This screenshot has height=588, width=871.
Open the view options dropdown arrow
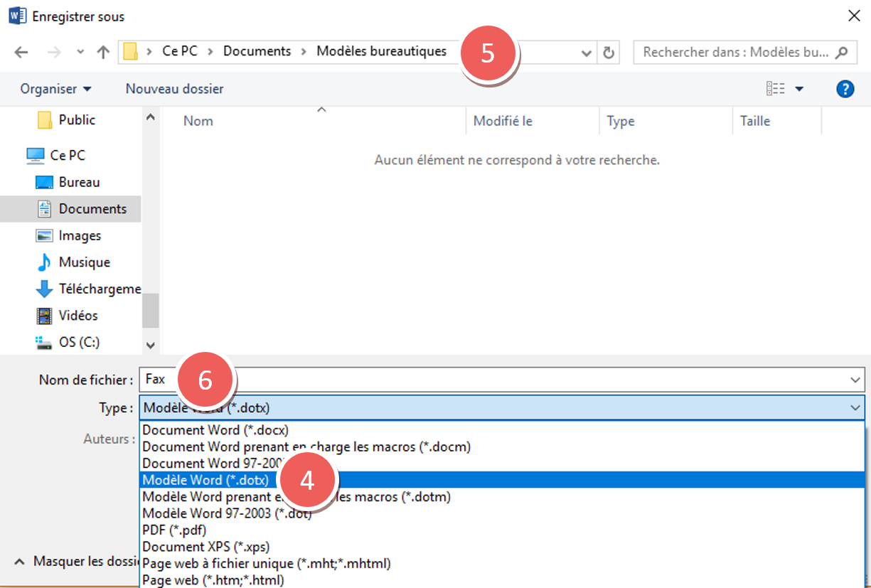tap(799, 89)
